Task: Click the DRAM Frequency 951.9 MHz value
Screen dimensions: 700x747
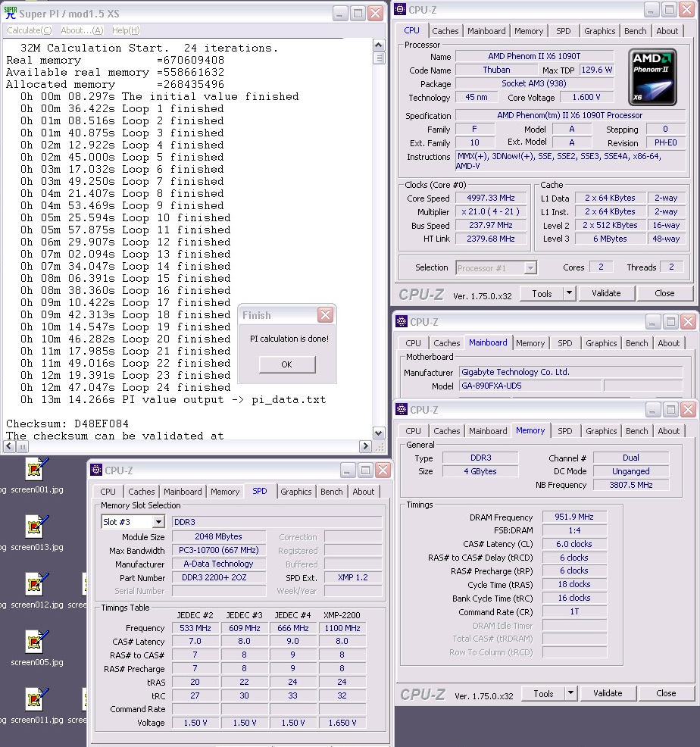Action: (574, 517)
